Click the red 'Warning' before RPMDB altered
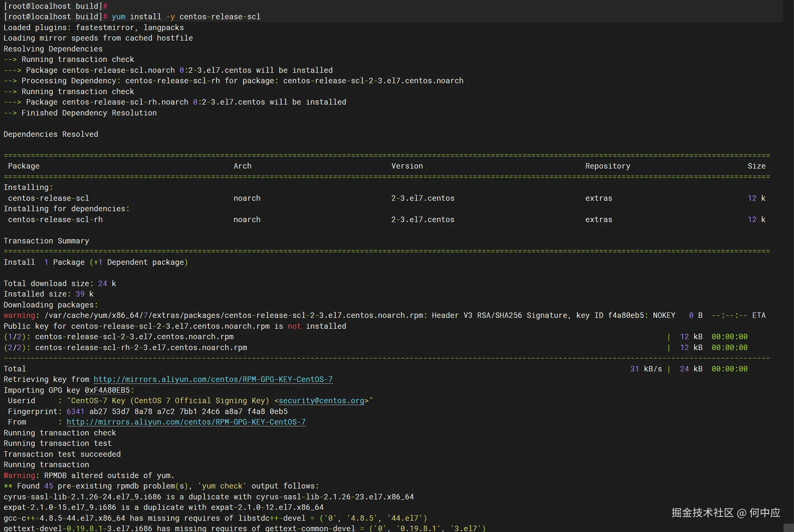 (x=19, y=476)
